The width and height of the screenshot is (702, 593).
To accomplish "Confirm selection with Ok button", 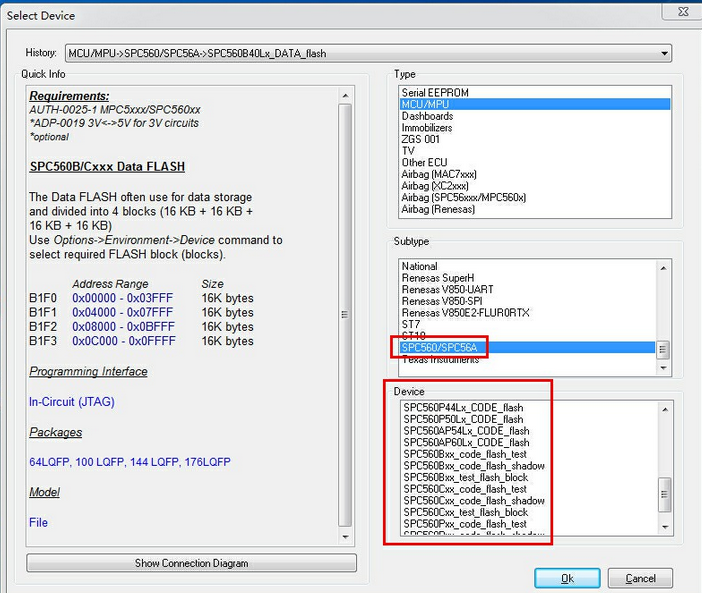I will pyautogui.click(x=567, y=578).
